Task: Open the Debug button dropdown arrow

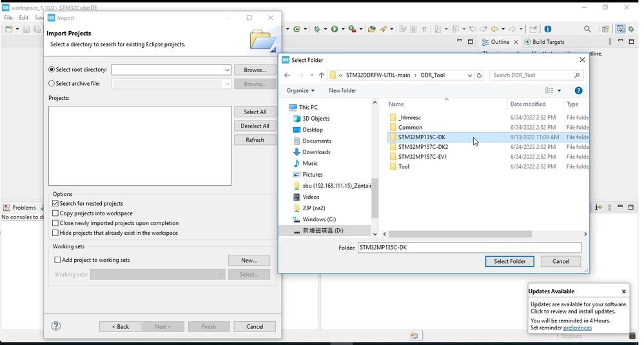Action: tap(326, 29)
